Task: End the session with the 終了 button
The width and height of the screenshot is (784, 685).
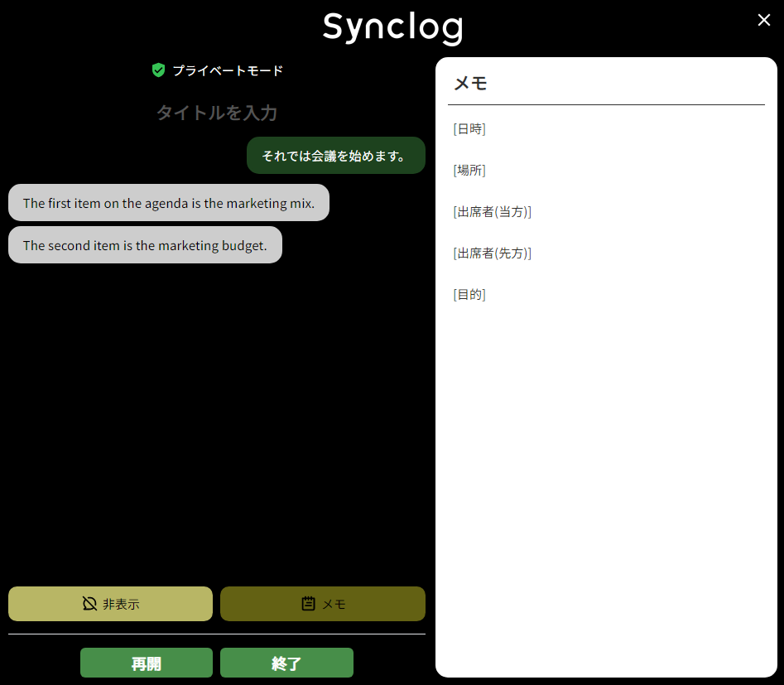Action: click(x=286, y=663)
